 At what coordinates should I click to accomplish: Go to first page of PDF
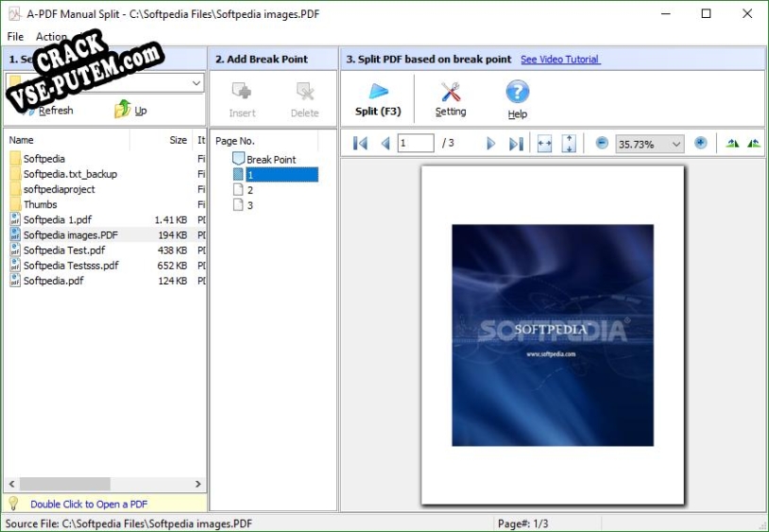click(x=360, y=144)
